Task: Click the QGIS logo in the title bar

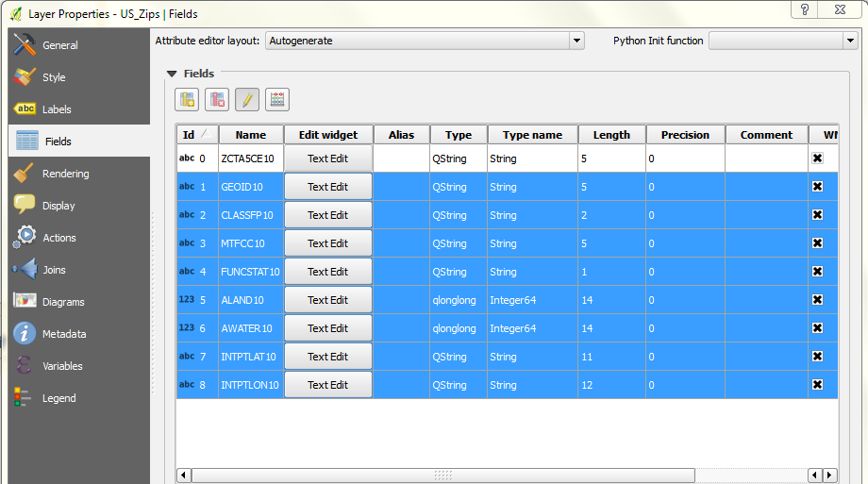Action: tap(16, 14)
